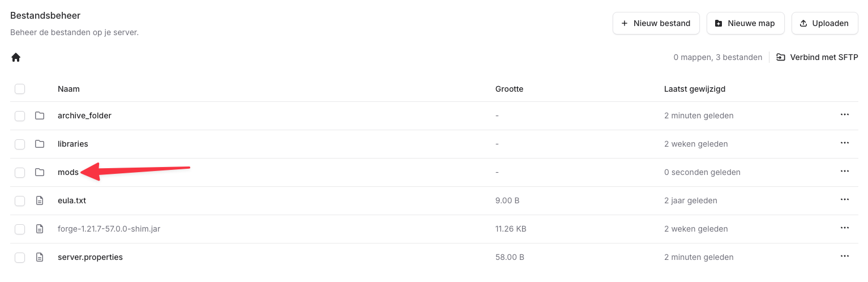Image resolution: width=868 pixels, height=282 pixels.
Task: Tick the select-all checkbox in header
Action: coord(20,89)
